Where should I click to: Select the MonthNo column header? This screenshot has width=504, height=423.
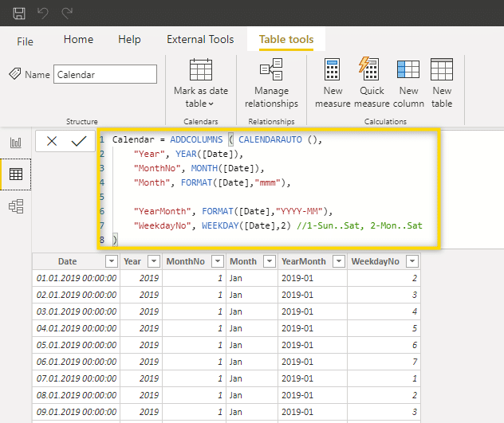(x=184, y=261)
